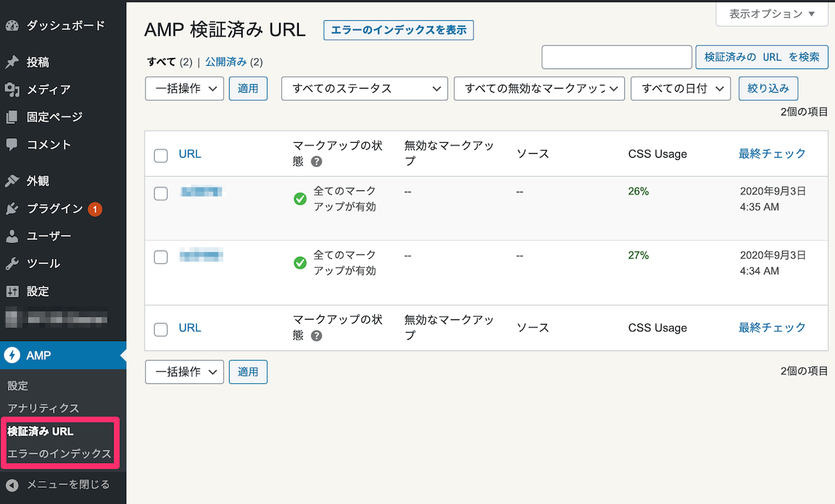Screen dimensions: 835x504
Task: Open the blurred URL in 27% row
Action: [x=202, y=255]
